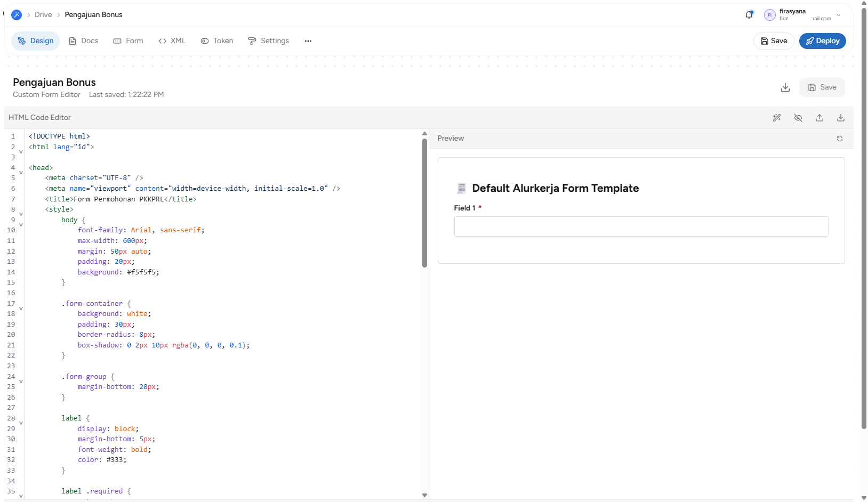This screenshot has height=502, width=868.
Task: Switch to the Settings tab
Action: coord(269,41)
